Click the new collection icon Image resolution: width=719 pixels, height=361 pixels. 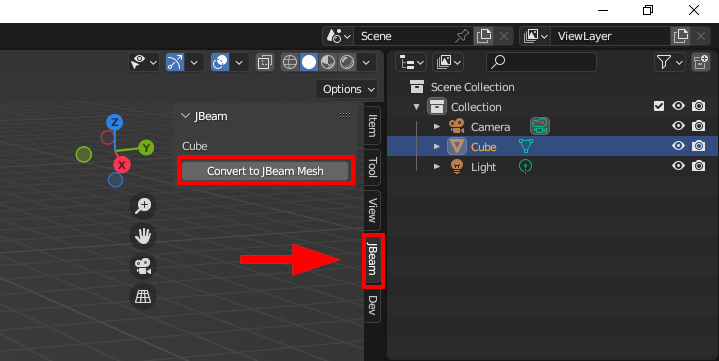pos(701,62)
